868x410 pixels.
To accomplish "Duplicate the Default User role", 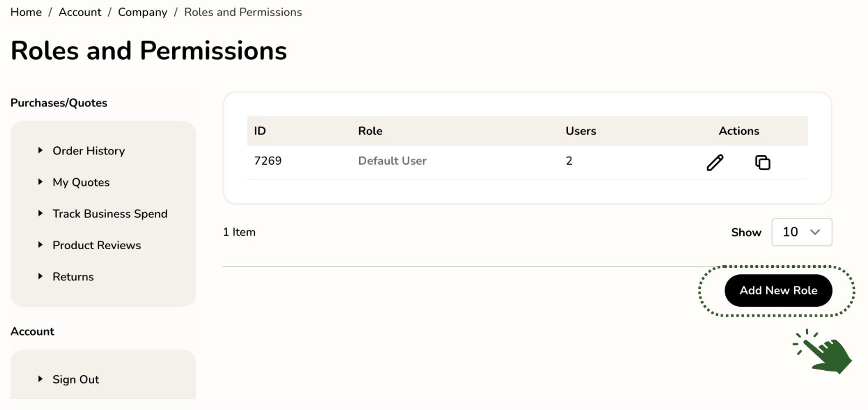I will tap(762, 162).
